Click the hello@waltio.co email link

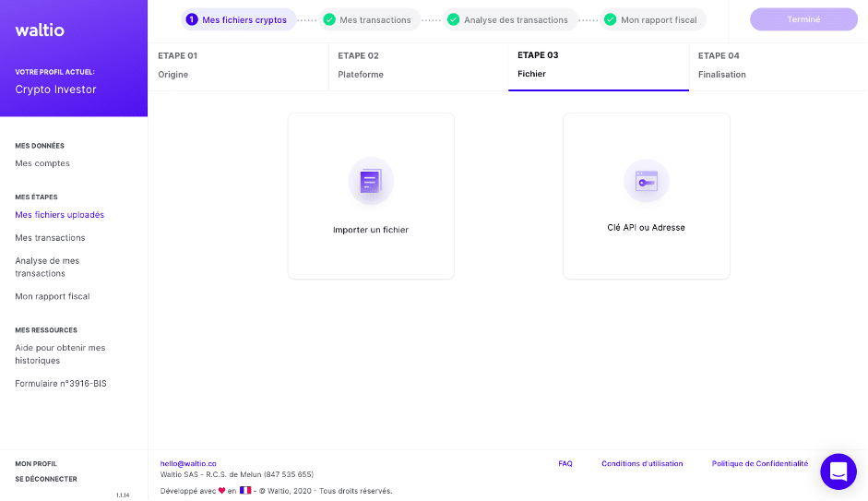tap(188, 463)
